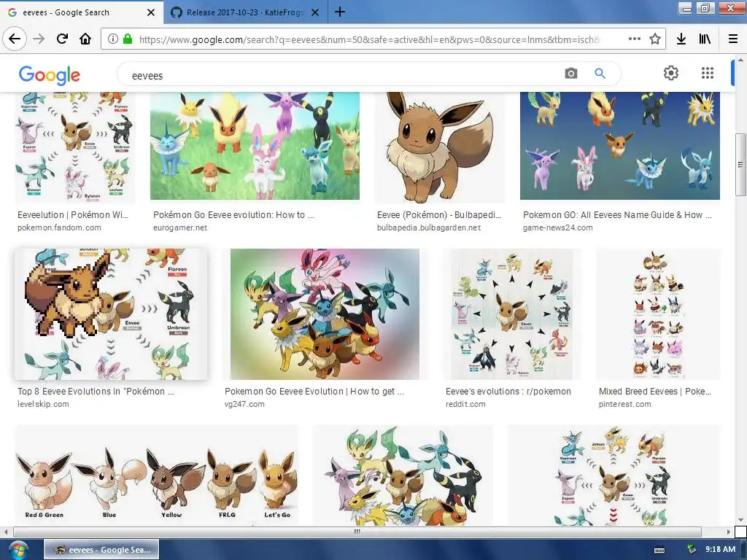Click the levelskip.com source text
The width and height of the screenshot is (747, 560).
click(x=43, y=404)
